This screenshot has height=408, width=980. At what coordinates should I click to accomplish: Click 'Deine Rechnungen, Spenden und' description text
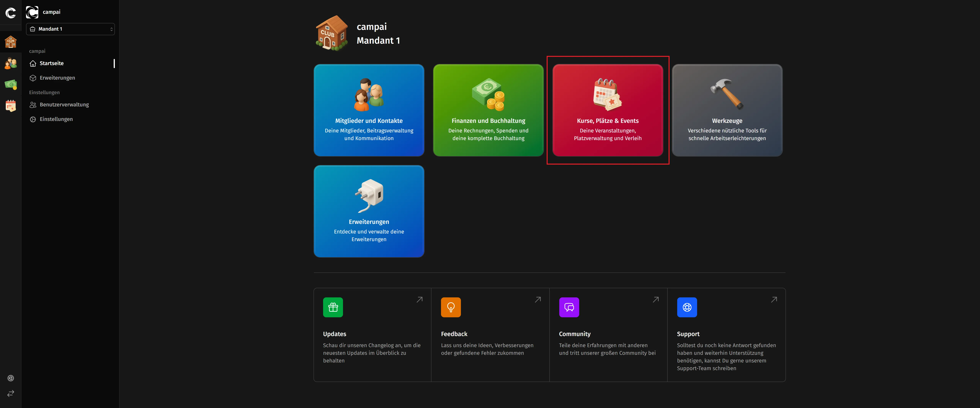[x=488, y=131]
